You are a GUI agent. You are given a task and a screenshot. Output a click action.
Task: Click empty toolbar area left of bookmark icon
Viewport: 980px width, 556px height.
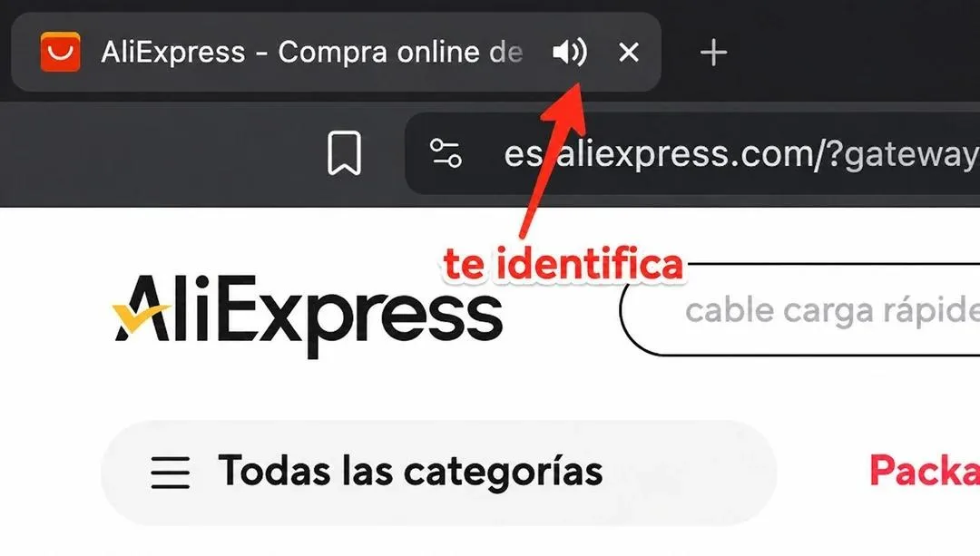[x=156, y=153]
